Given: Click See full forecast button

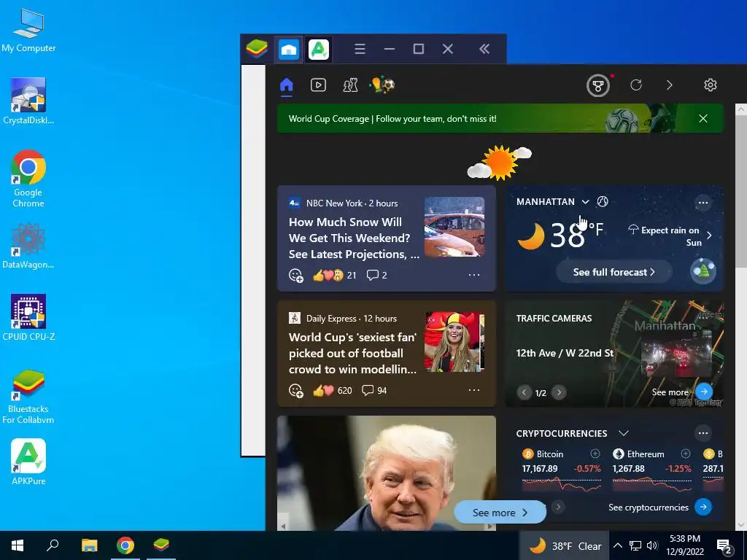Looking at the screenshot, I should [614, 272].
